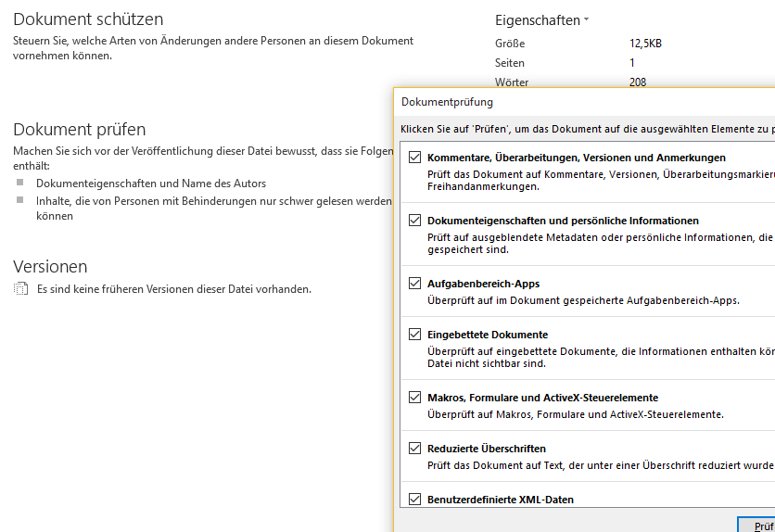Uncheck Kommentare, Überarbeitungen, Versionen und Anmerkungen

pyautogui.click(x=414, y=157)
